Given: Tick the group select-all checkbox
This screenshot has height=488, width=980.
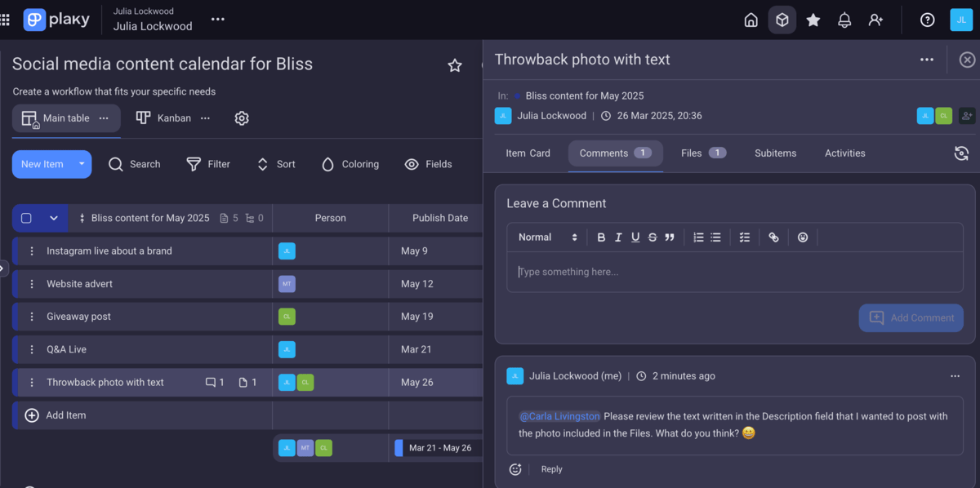Looking at the screenshot, I should (26, 218).
